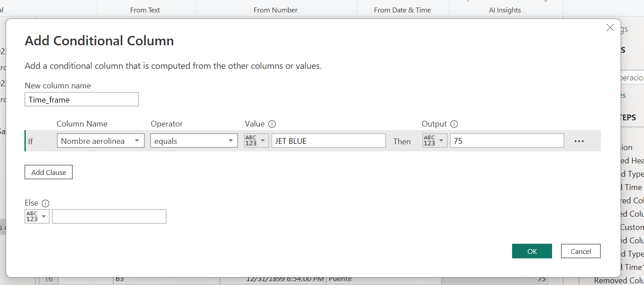Viewport: 644px width, 285px height.
Task: Show the Output info tooltip icon
Action: (x=454, y=124)
